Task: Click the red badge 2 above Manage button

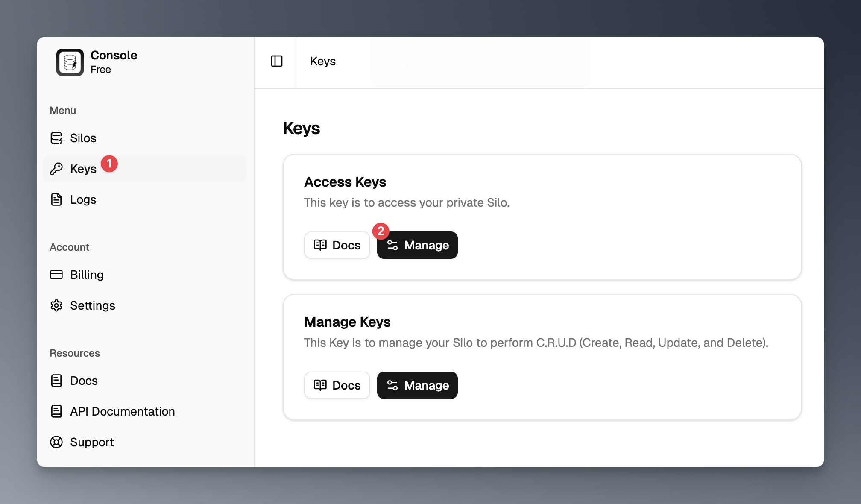Action: point(381,231)
